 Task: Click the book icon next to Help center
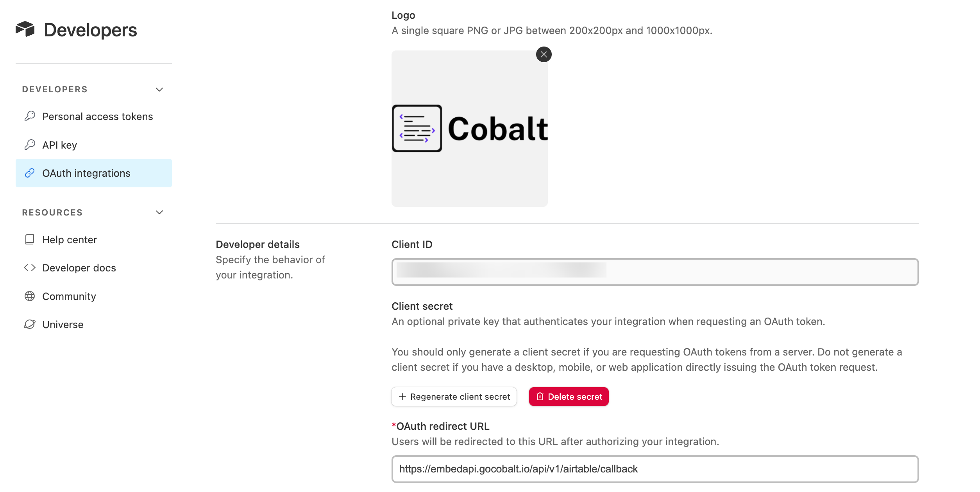point(30,239)
